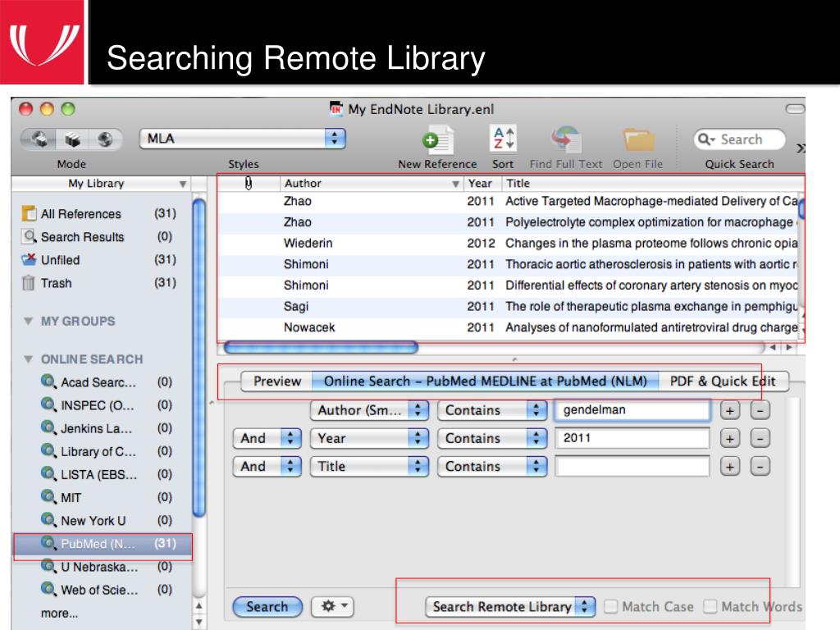This screenshot has width=840, height=630.
Task: Switch to the Preview tab
Action: (x=277, y=381)
